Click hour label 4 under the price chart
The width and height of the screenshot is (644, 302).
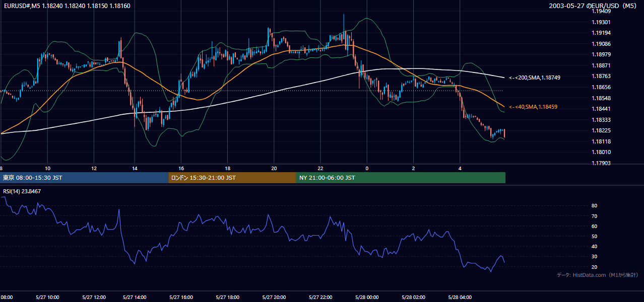[460, 168]
